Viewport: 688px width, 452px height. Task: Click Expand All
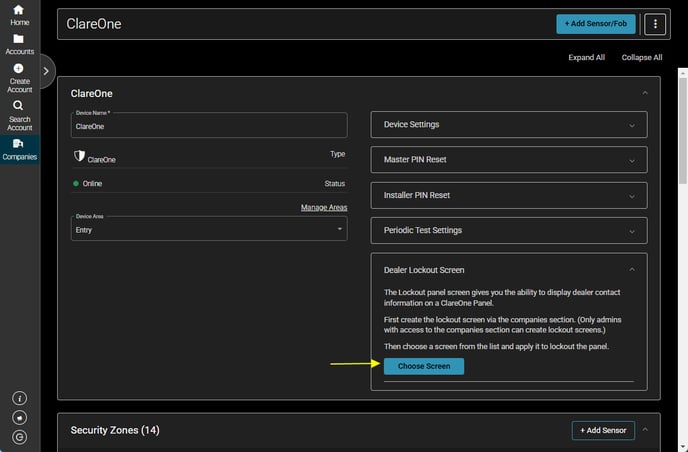(587, 57)
